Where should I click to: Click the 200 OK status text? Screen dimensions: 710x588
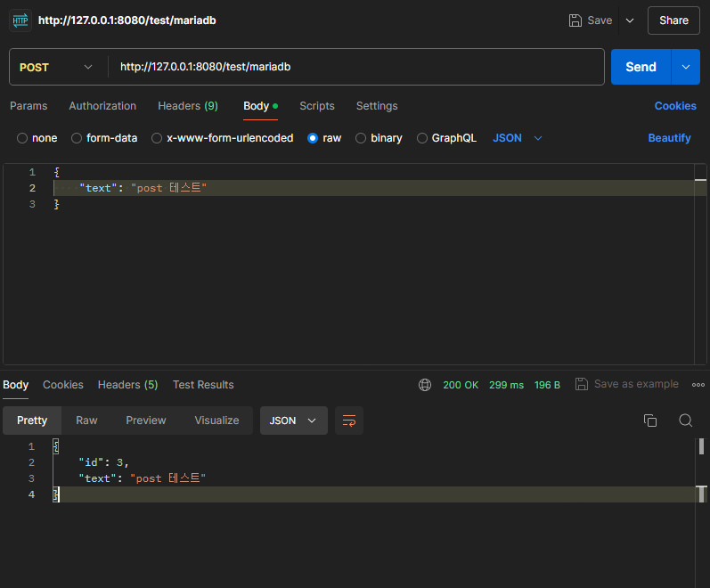pos(461,385)
